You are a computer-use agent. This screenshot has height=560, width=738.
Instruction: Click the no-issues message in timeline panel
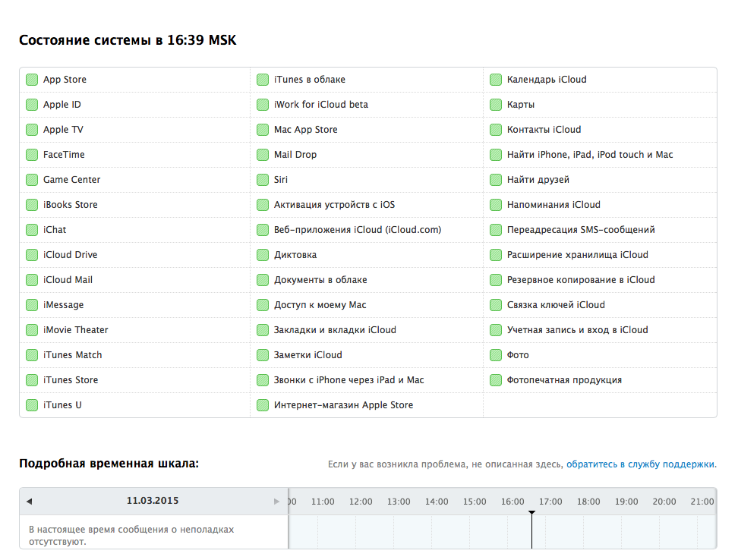point(131,535)
